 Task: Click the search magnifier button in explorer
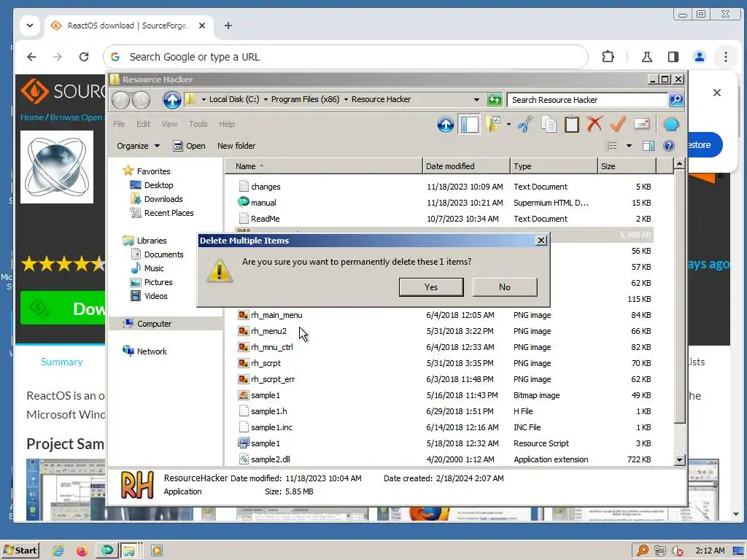tap(676, 99)
